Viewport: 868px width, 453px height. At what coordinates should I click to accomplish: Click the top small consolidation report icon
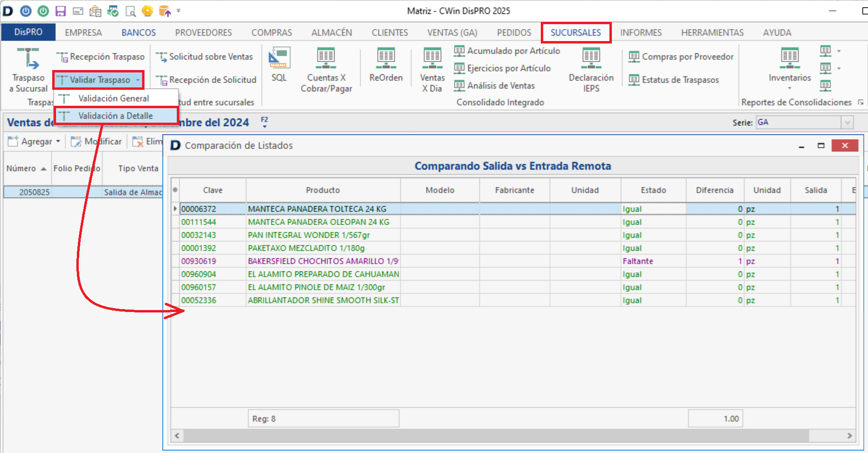coord(825,51)
